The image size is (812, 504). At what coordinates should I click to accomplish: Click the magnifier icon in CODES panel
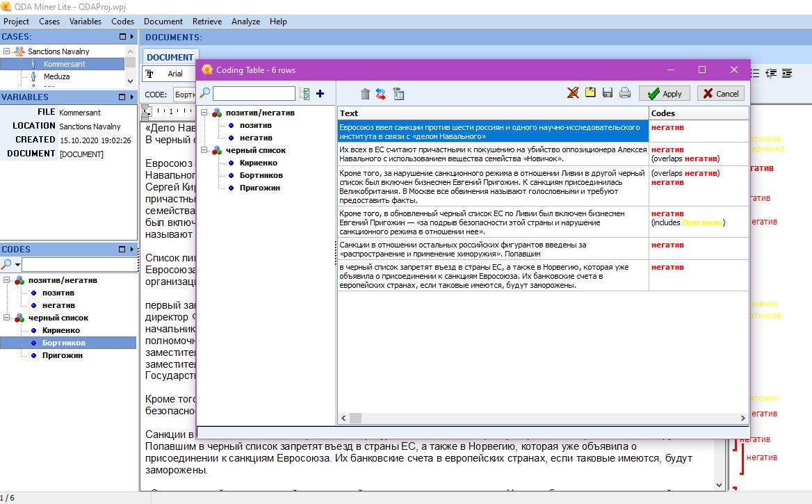6,264
